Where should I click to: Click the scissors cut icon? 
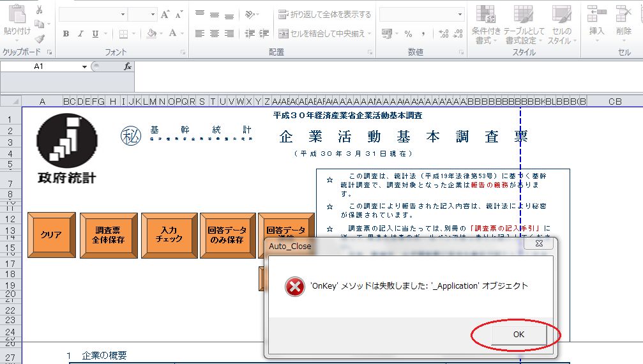pos(39,10)
